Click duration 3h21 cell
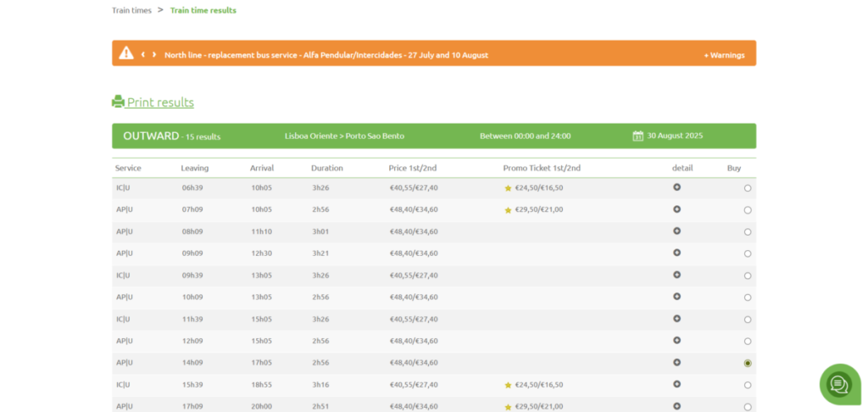This screenshot has width=868, height=412. [x=320, y=253]
